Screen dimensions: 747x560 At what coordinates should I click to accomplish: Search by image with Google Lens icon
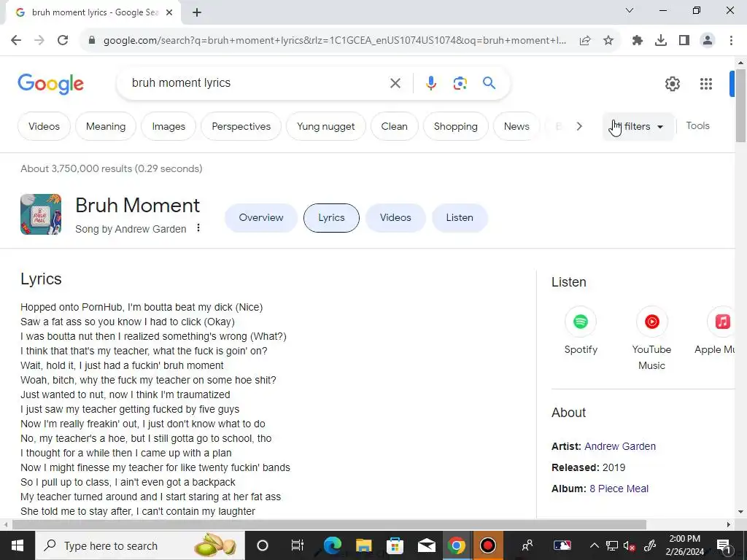point(460,83)
